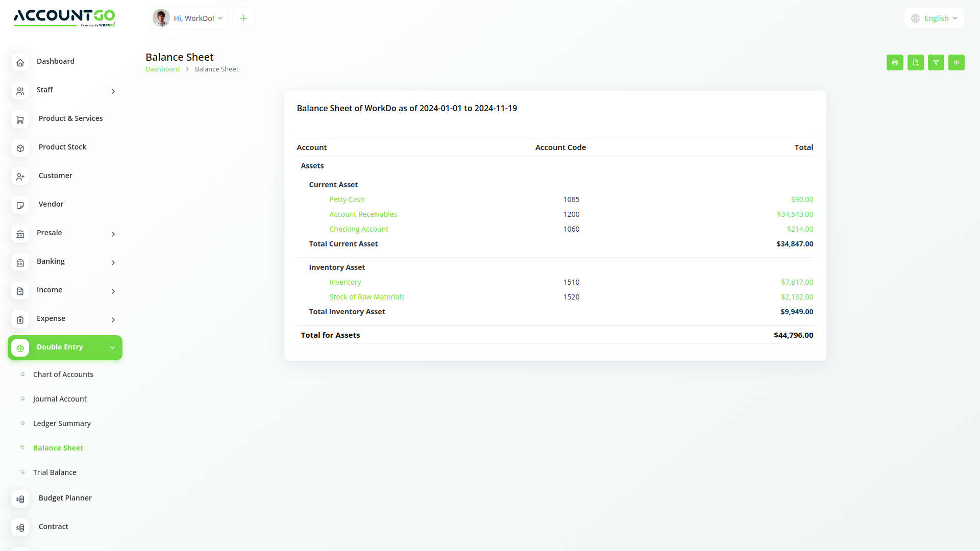Open the Chart of Accounts page

63,374
